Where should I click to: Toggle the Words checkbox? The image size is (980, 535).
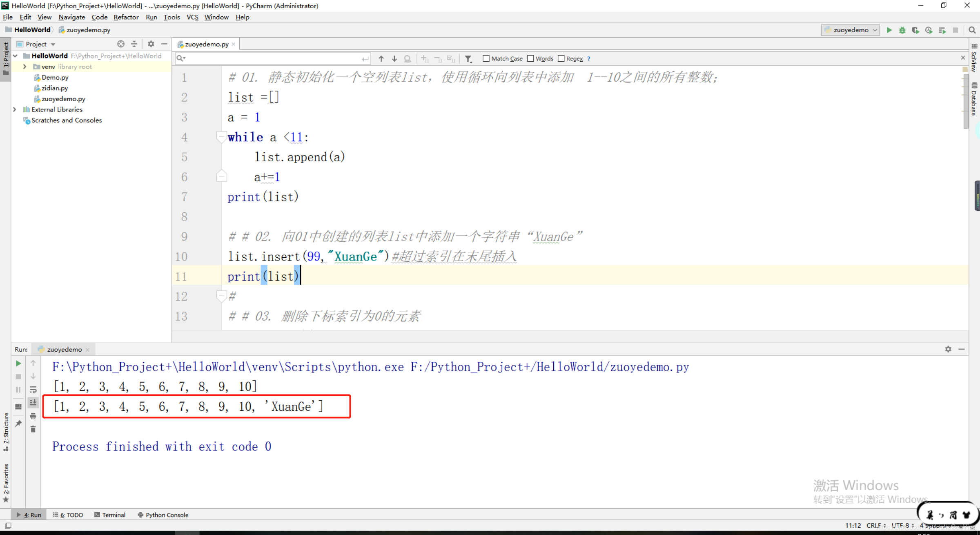coord(530,58)
